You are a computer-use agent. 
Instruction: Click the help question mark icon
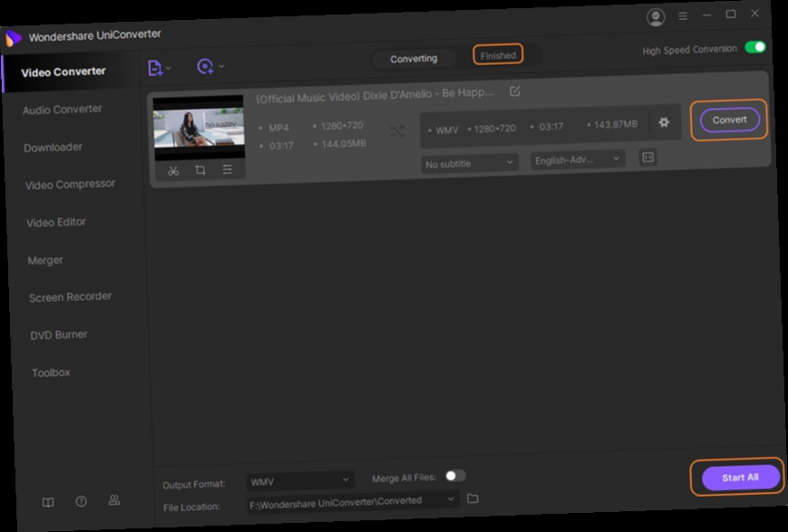(x=81, y=501)
